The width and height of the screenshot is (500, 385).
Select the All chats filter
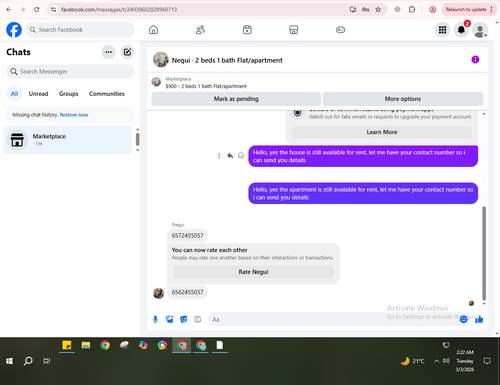14,94
